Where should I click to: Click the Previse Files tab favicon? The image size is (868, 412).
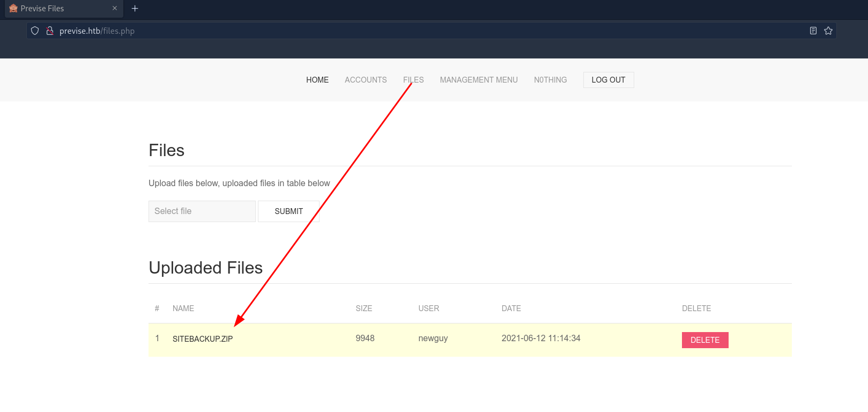point(13,9)
